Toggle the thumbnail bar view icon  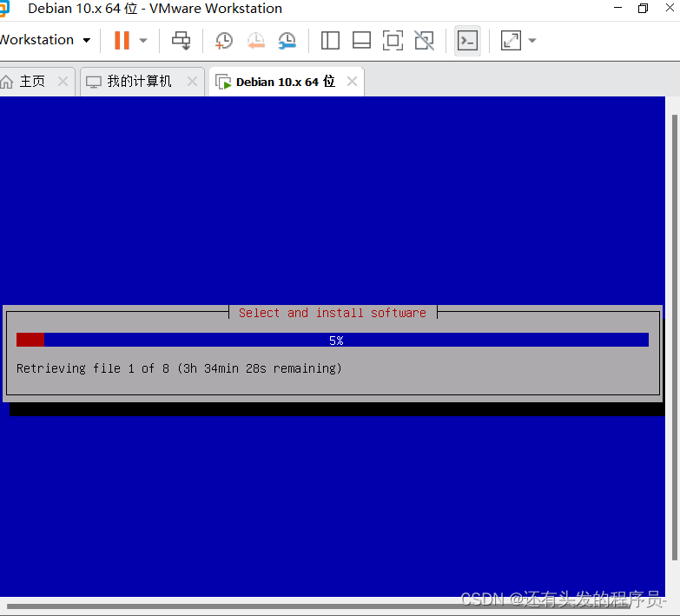(x=361, y=40)
